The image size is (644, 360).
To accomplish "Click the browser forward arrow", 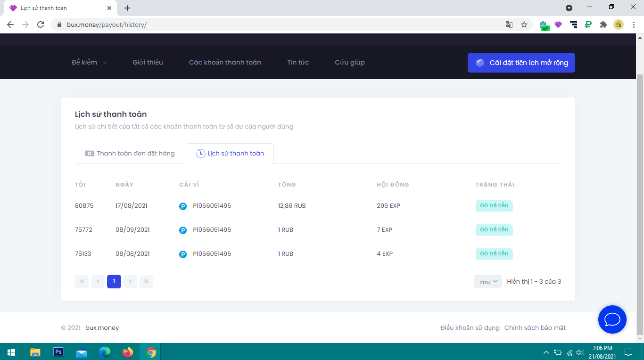I will point(25,25).
